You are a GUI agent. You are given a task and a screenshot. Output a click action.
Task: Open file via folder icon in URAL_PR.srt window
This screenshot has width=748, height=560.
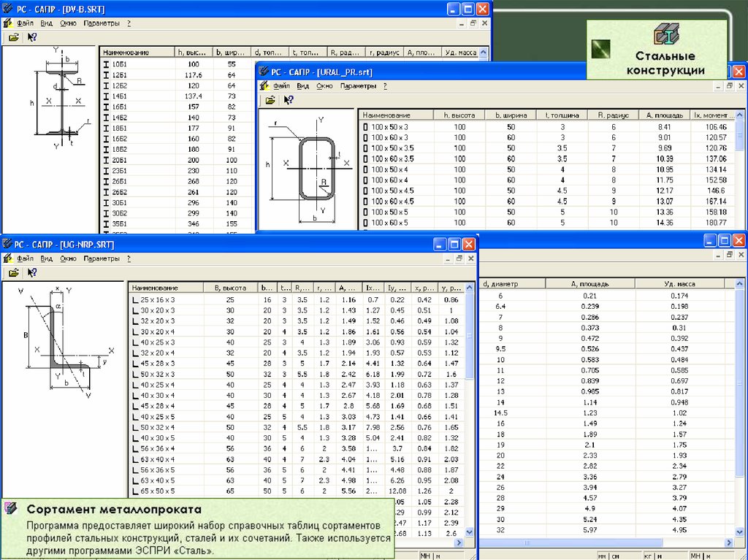pos(270,99)
